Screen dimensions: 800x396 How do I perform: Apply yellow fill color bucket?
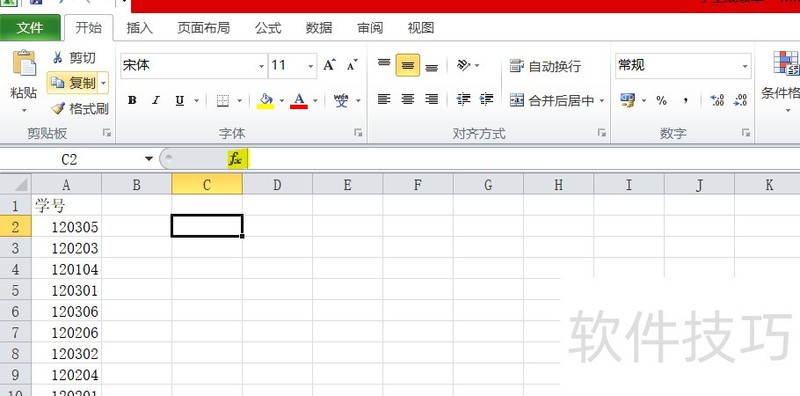click(x=265, y=101)
